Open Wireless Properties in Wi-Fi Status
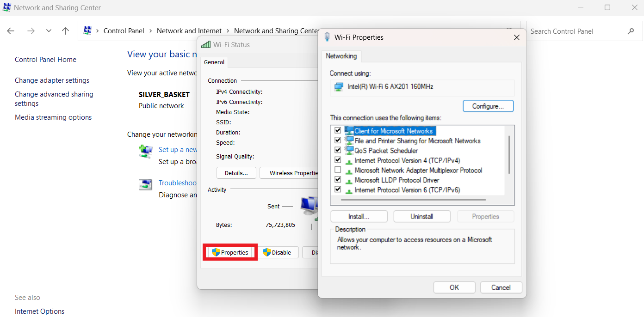This screenshot has height=317, width=644. (289, 173)
